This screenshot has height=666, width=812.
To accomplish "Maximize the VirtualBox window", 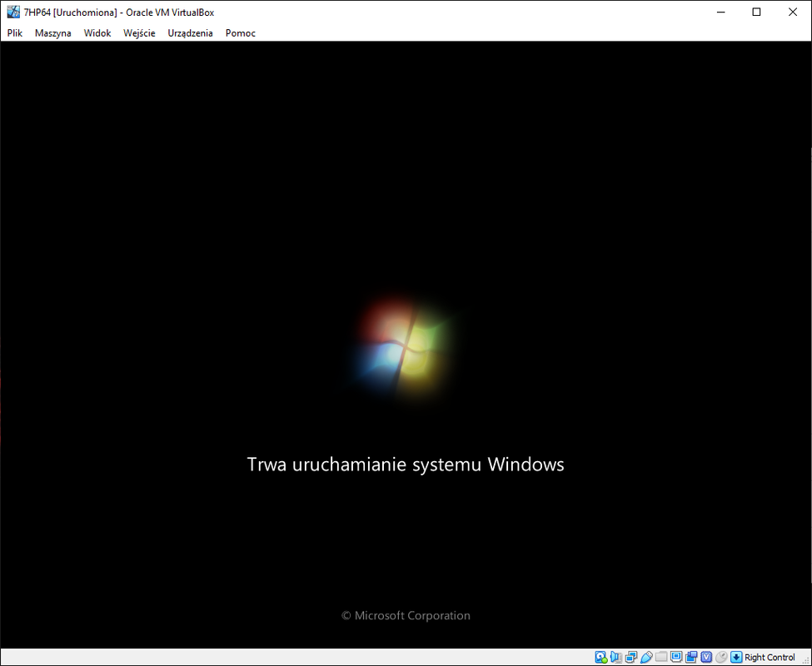I will pos(756,12).
